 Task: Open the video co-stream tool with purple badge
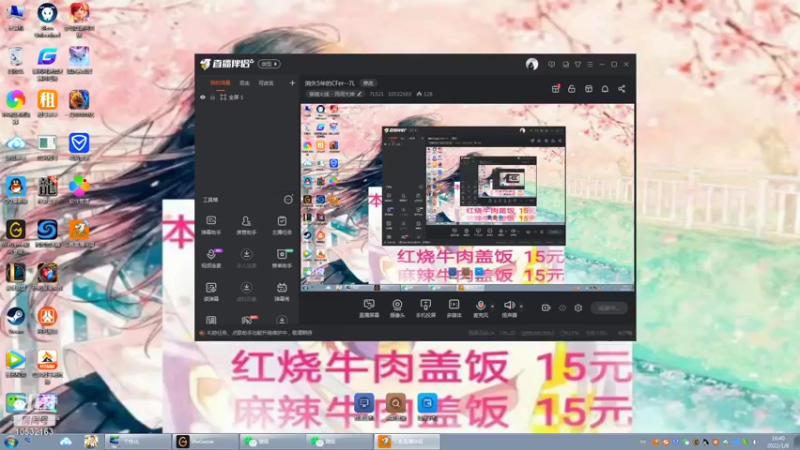tap(211, 258)
